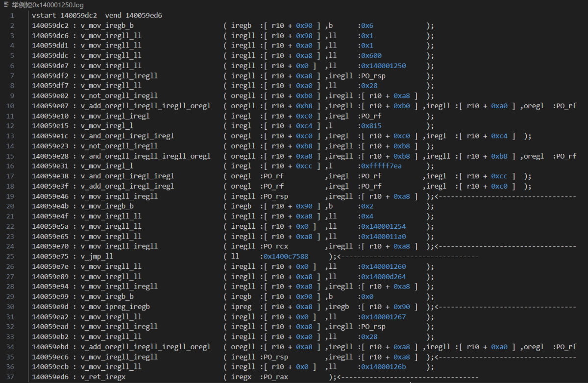
Task: Click the address 140059e07 on line 10
Action: coord(50,106)
